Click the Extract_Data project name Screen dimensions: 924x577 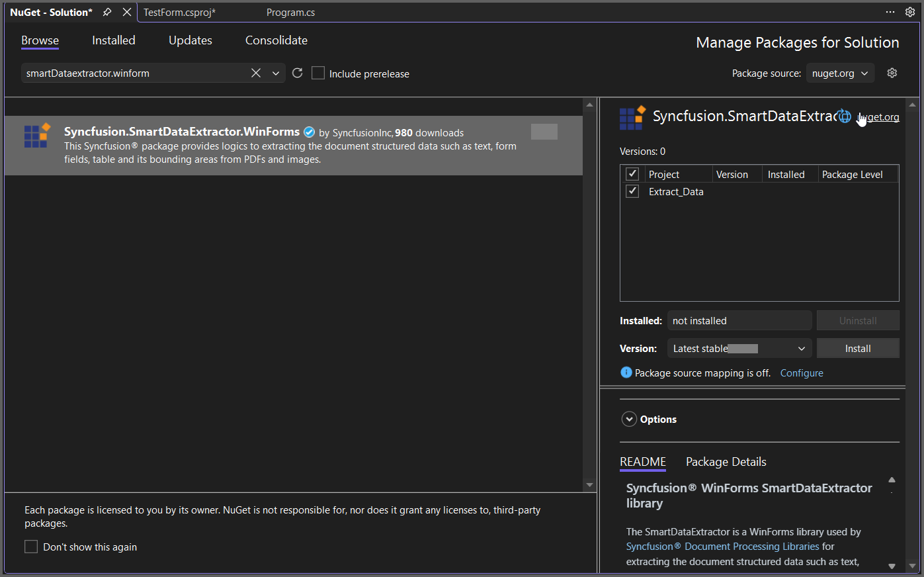point(676,192)
